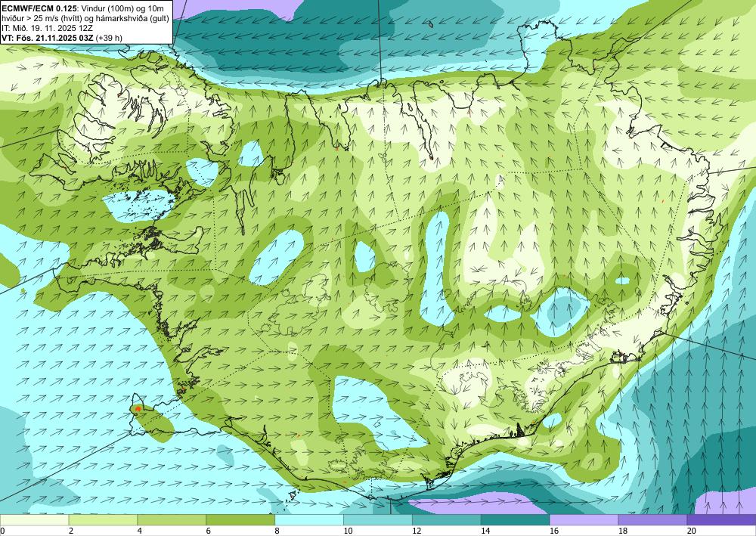
Task: Pick the medium purple 18–20 m/s legend swatch
Action: 652,520
